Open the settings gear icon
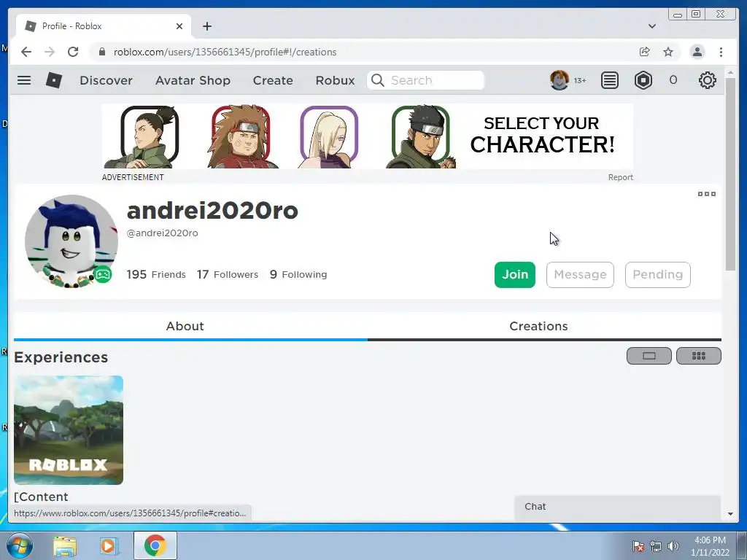The height and width of the screenshot is (560, 747). (707, 80)
